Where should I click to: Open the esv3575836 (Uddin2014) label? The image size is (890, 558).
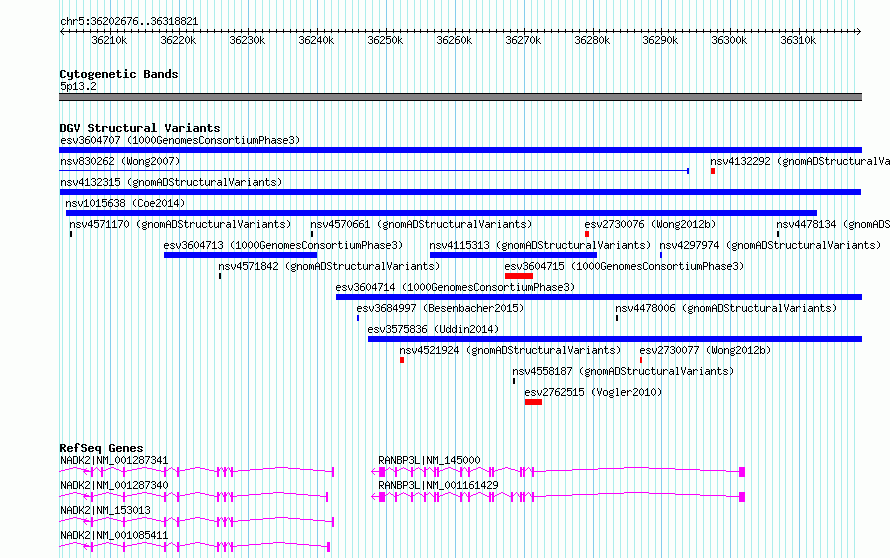[433, 329]
